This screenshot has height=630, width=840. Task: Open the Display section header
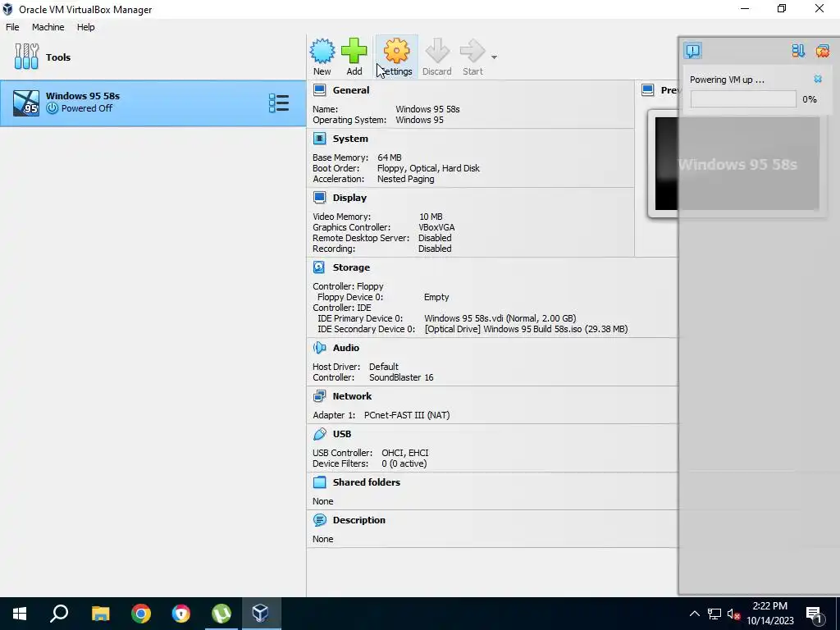coord(349,198)
